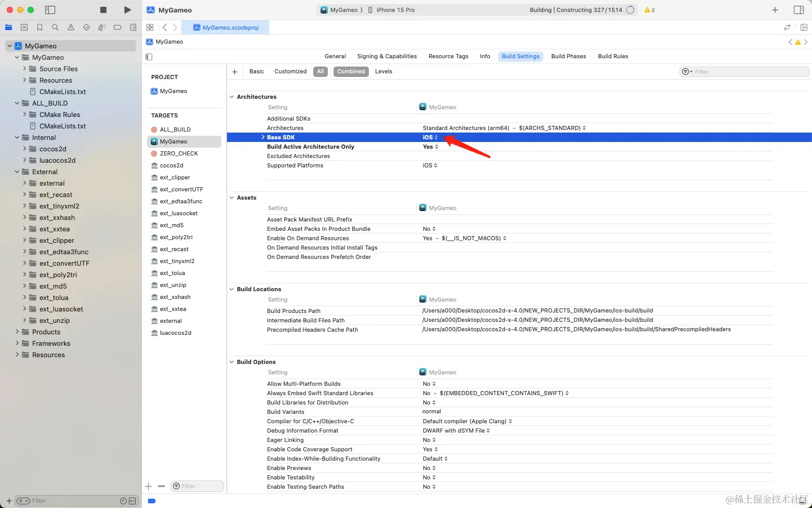Add an editor on the right
Image resolution: width=812 pixels, height=508 pixels.
[x=804, y=27]
